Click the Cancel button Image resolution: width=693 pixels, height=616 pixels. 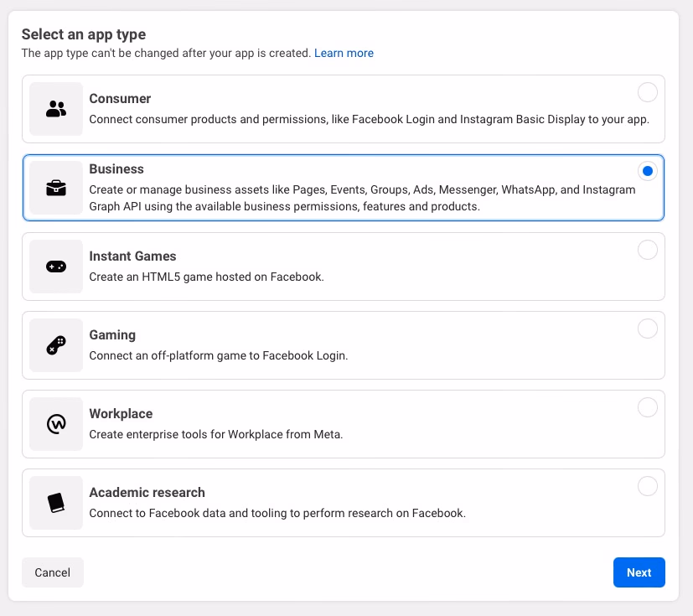(52, 572)
